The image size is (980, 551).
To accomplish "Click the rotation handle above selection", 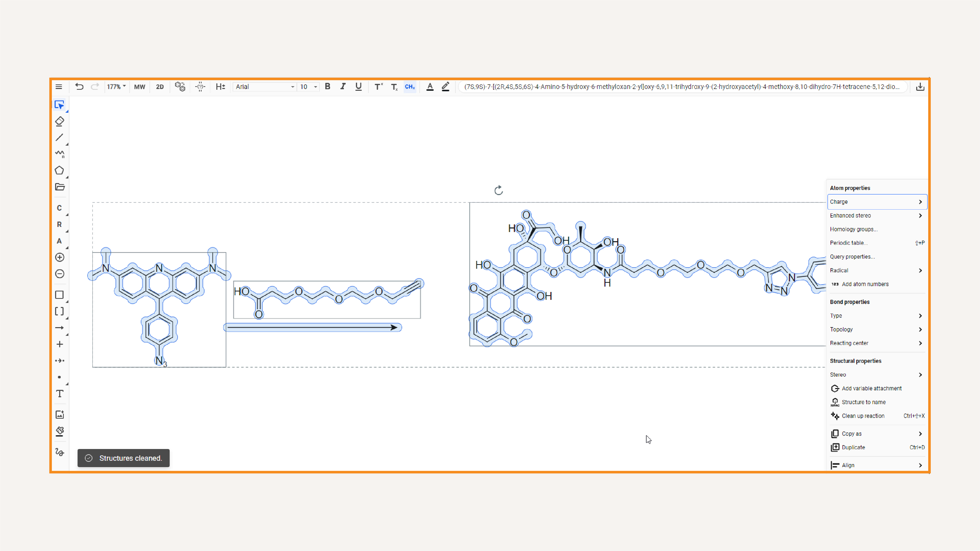I will (498, 190).
